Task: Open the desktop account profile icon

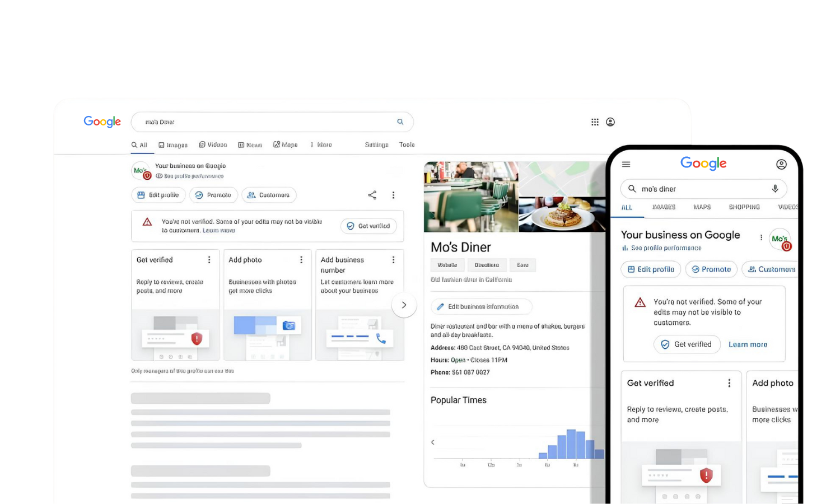Action: click(x=610, y=122)
